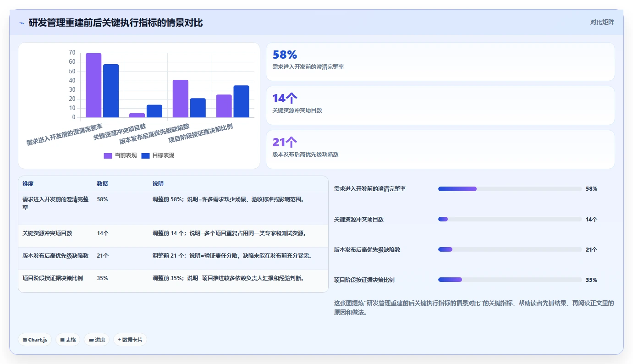Click the blue bar for 需求进入开发前的澄清完整率
This screenshot has width=633, height=364.
(111, 91)
